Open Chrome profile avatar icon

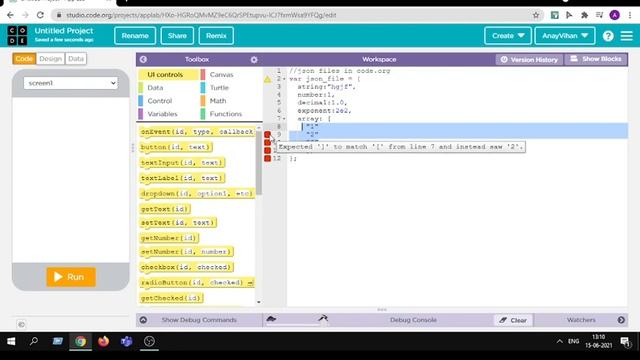[614, 15]
